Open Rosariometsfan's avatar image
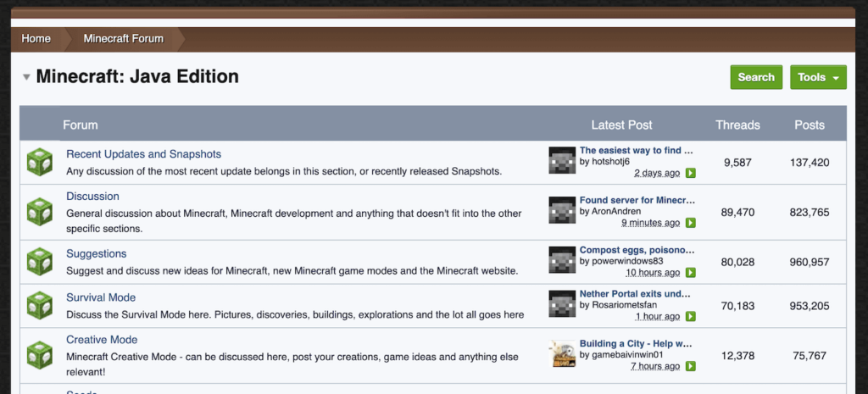 pyautogui.click(x=562, y=304)
